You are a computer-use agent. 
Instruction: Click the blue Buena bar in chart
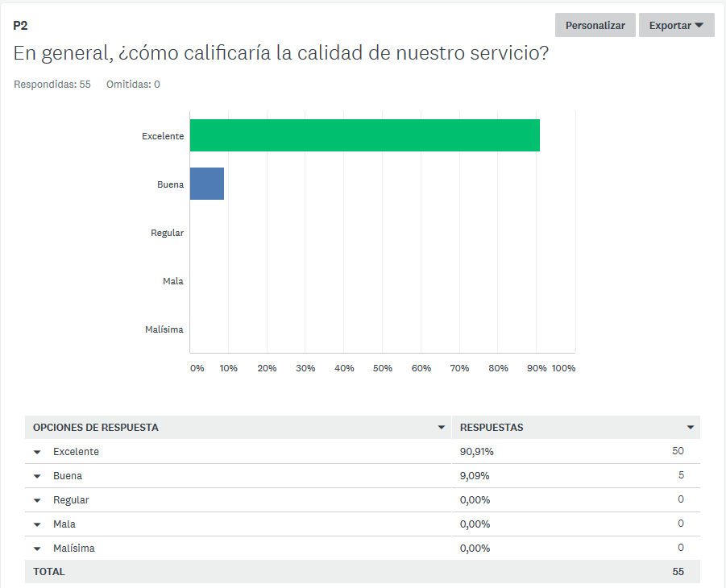point(206,184)
